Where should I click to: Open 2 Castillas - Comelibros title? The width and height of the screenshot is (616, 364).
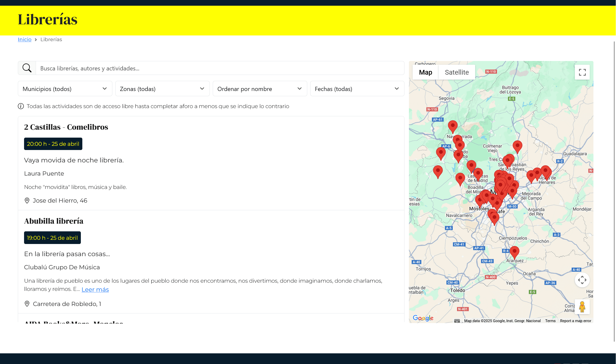(x=66, y=127)
